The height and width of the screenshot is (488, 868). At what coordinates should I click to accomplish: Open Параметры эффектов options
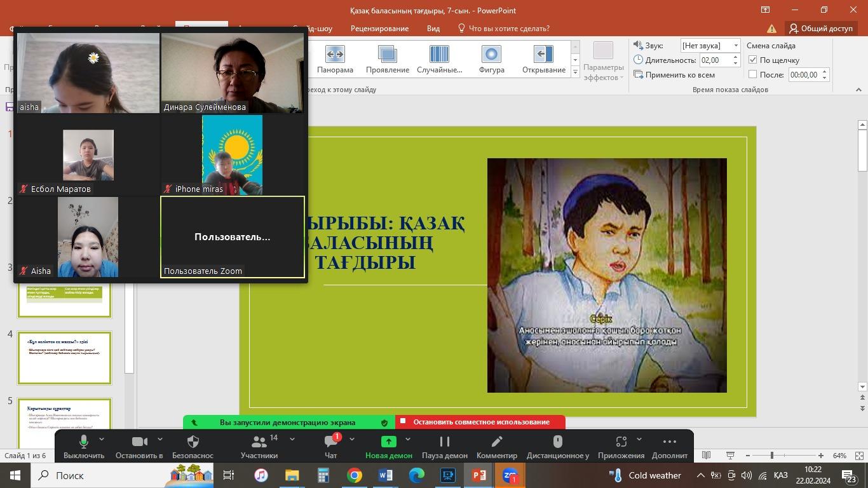coord(603,62)
